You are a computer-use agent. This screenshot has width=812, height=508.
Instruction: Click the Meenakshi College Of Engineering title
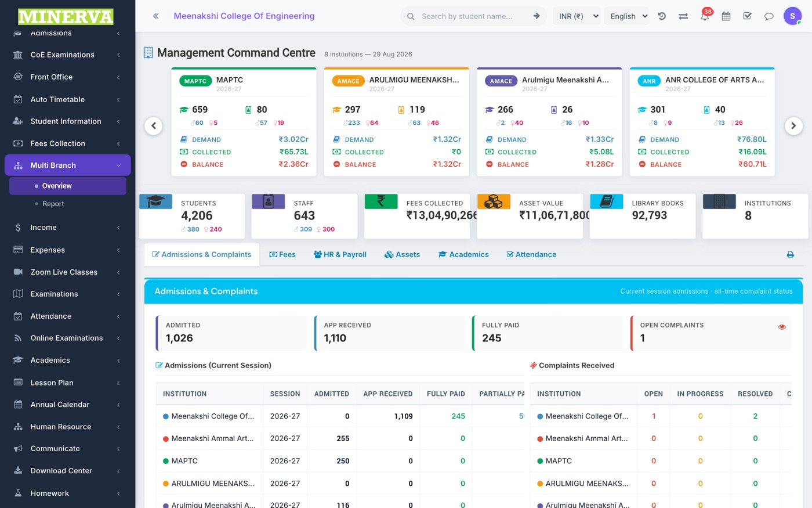[x=244, y=16]
